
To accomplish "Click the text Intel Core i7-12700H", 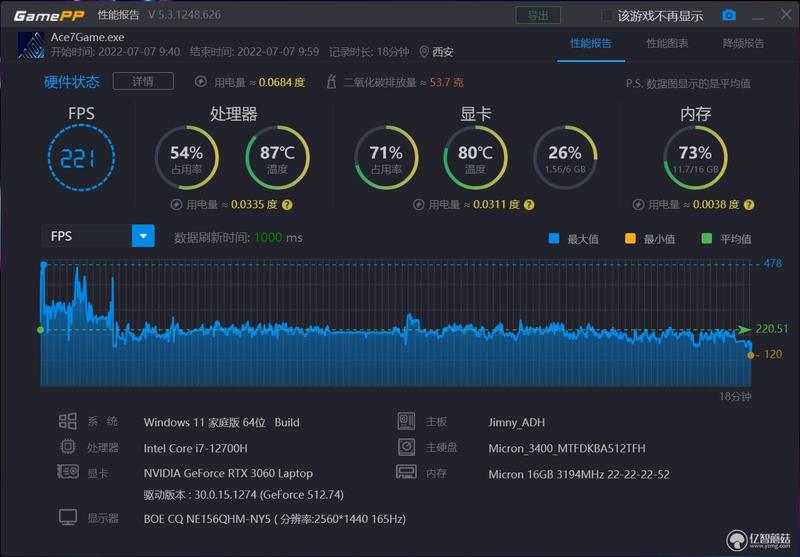I will (x=195, y=448).
